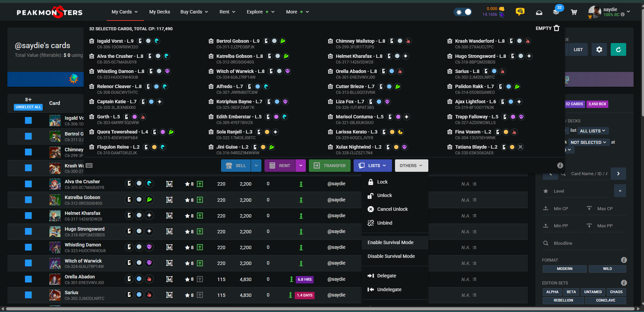The height and width of the screenshot is (312, 644).
Task: Open the shopping cart icon
Action: point(574,12)
